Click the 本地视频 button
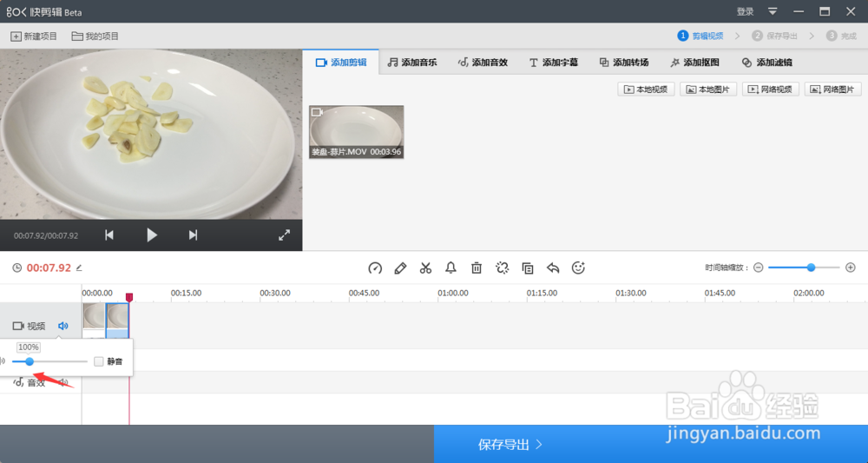Viewport: 868px width, 463px height. 646,89
